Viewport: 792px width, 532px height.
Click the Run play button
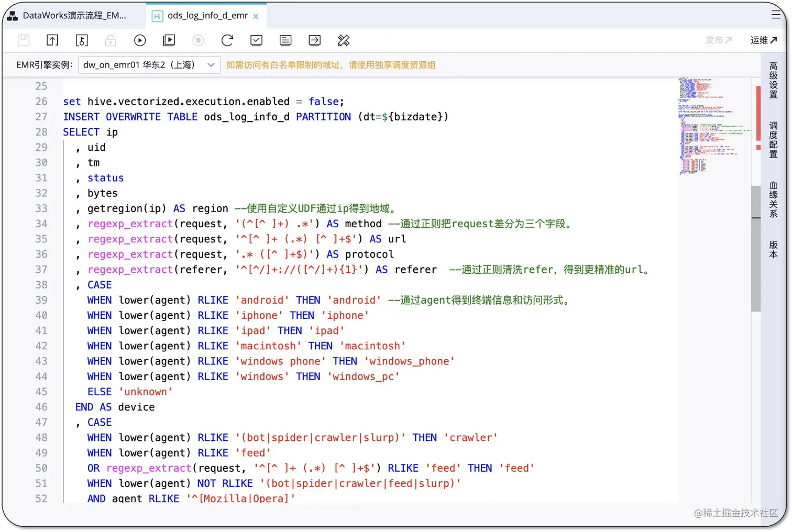(140, 40)
